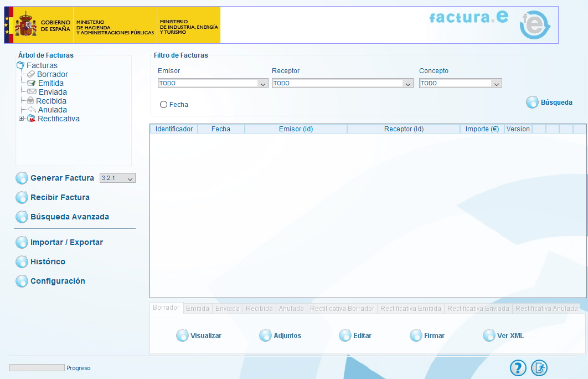
Task: Enable the Fecha radio filter
Action: pos(163,105)
